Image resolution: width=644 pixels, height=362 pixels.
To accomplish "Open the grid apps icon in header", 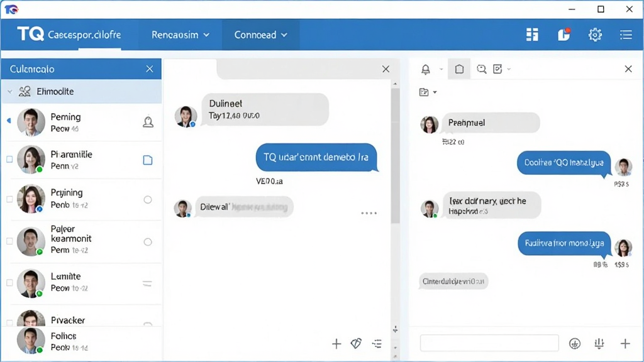I will 532,35.
